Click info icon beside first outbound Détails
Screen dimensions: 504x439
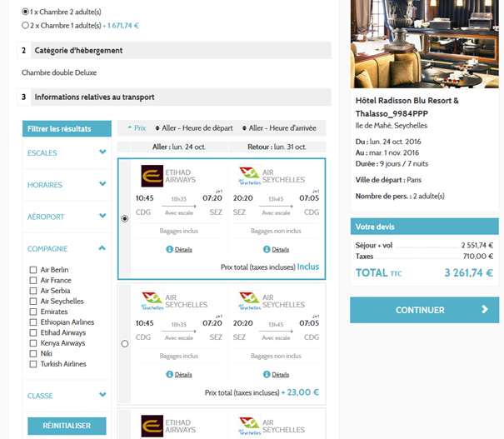pyautogui.click(x=170, y=249)
